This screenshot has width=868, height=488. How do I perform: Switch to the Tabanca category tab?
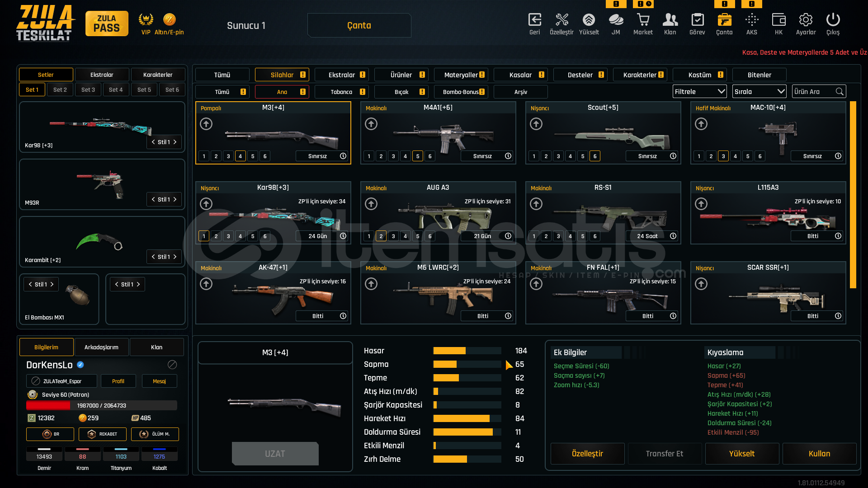(341, 92)
